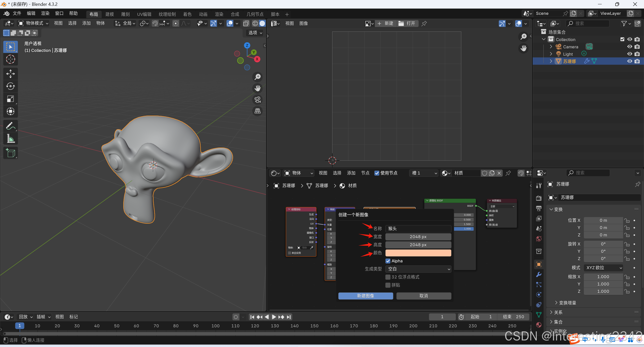Click the play animation button

click(x=274, y=317)
